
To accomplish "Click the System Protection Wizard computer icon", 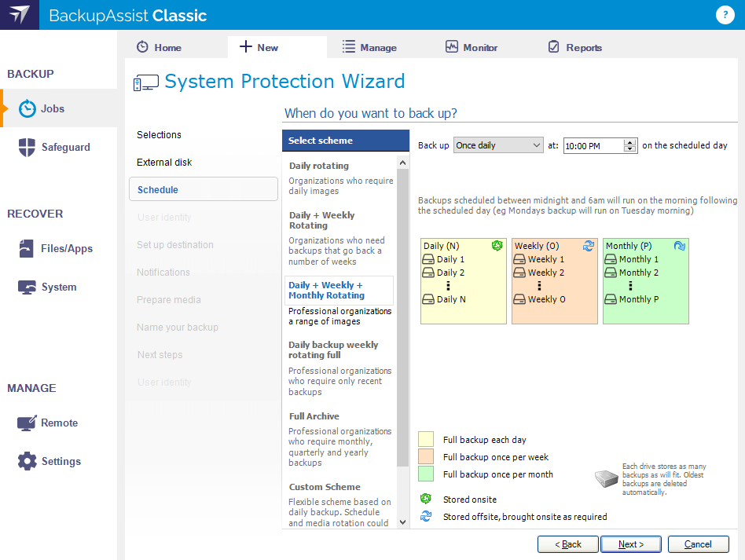I will [x=146, y=82].
